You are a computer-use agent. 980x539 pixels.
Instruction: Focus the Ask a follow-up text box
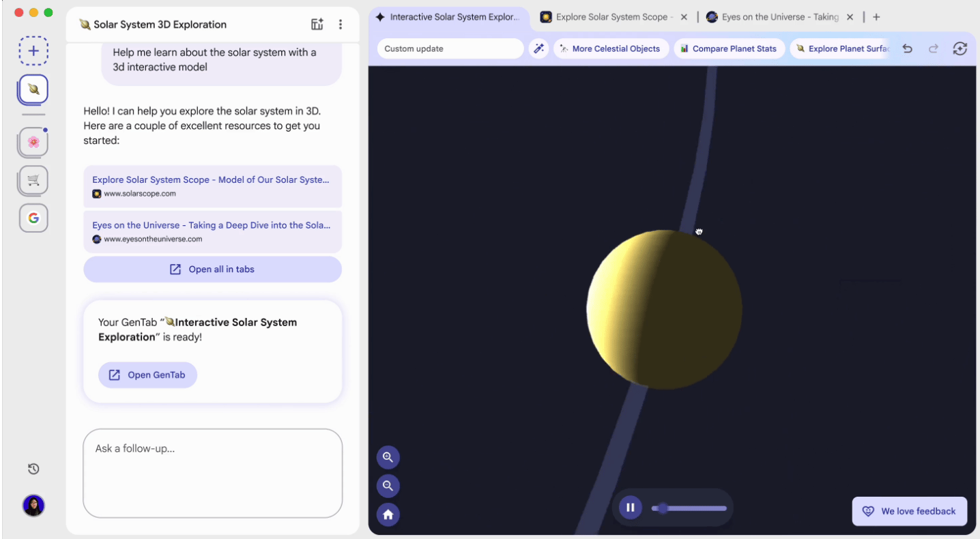tap(212, 474)
